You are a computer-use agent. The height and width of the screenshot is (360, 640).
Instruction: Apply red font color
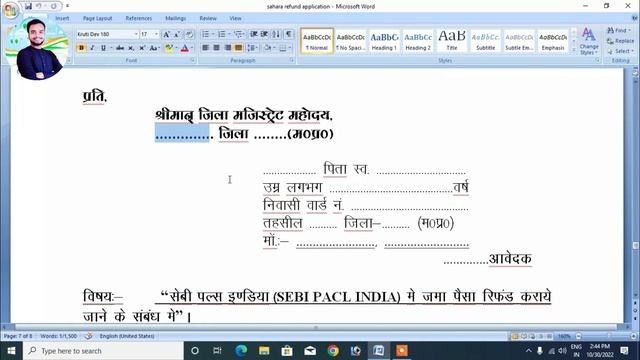point(184,48)
